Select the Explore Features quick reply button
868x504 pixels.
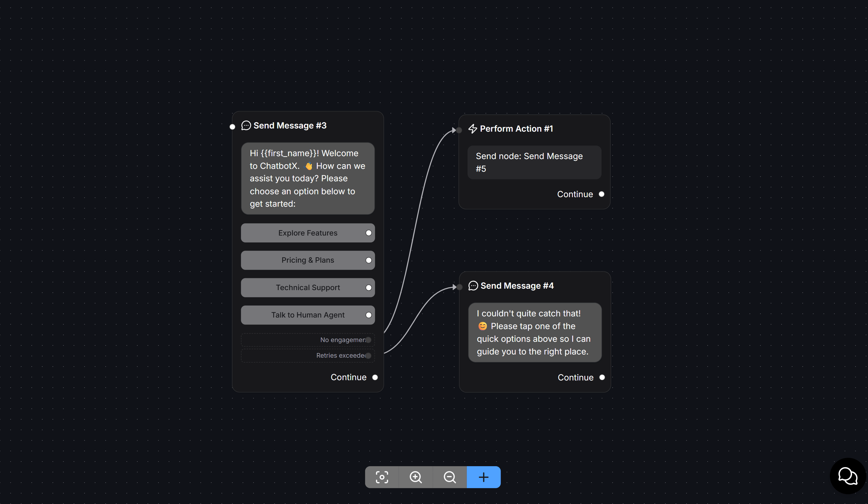pos(308,233)
